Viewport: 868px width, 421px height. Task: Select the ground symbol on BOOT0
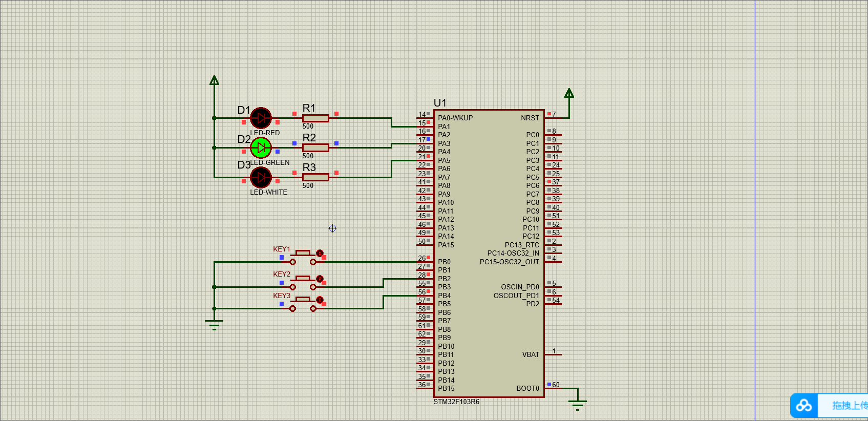[x=578, y=405]
